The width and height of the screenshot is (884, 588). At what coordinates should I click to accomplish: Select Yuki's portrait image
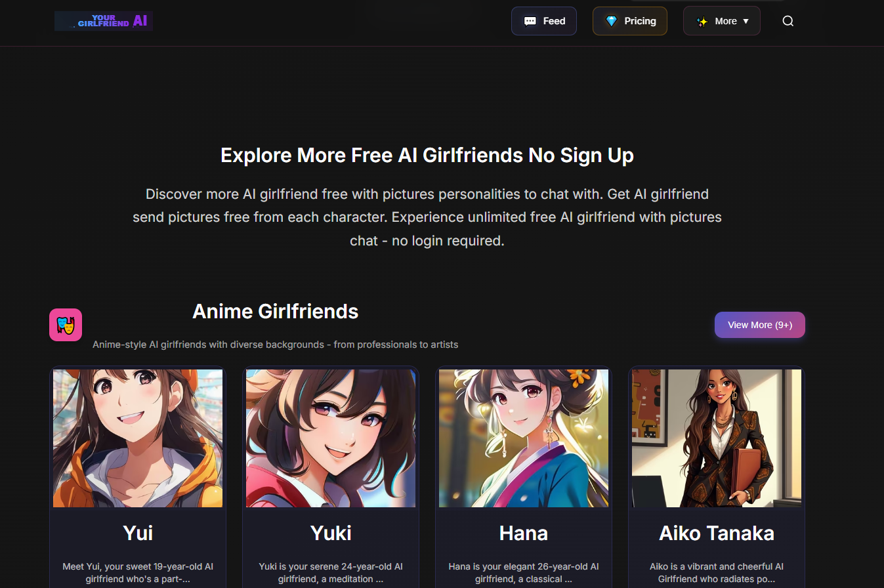tap(331, 438)
